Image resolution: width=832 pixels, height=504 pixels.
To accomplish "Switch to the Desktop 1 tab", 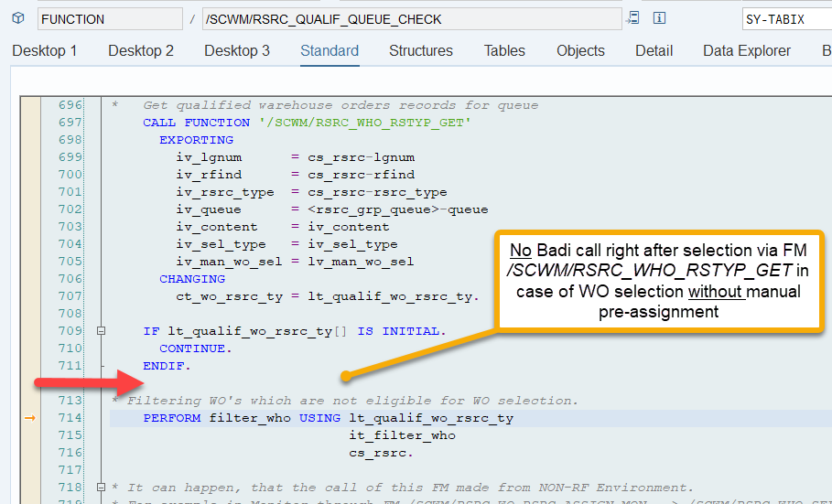I will [45, 51].
